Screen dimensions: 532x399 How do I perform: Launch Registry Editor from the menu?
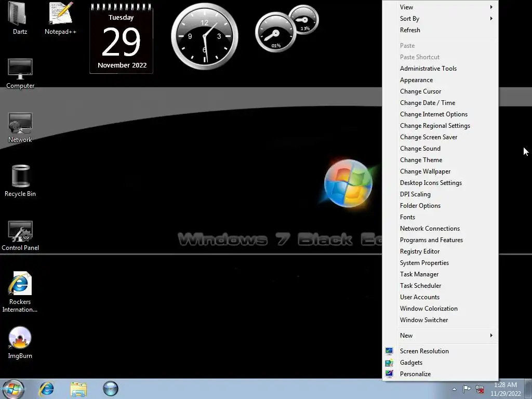click(x=441, y=251)
